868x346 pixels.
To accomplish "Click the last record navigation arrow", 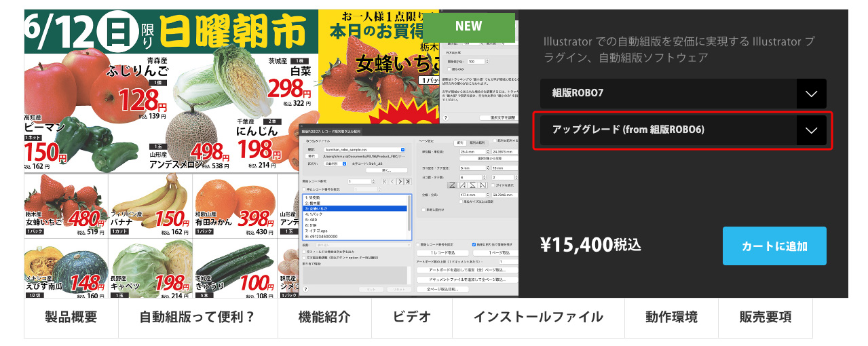I will tap(408, 182).
